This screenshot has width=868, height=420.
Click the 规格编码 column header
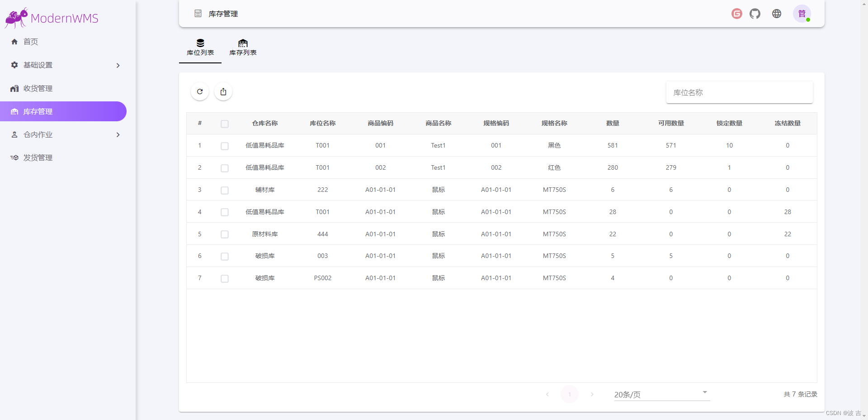pyautogui.click(x=496, y=123)
